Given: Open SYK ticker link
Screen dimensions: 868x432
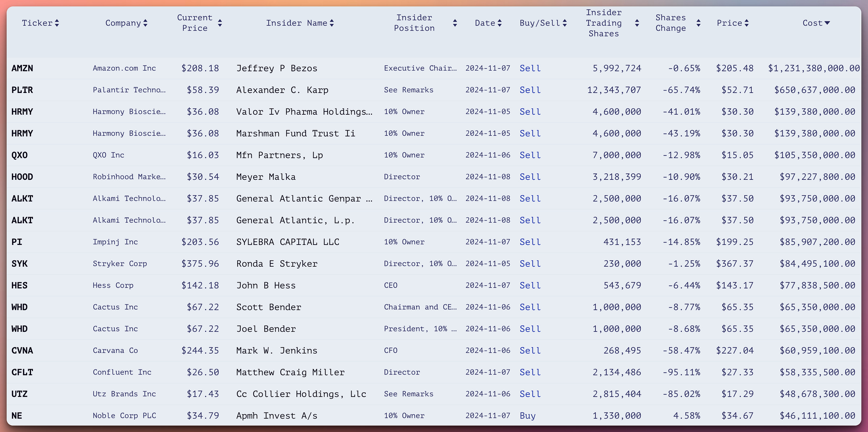Looking at the screenshot, I should pyautogui.click(x=20, y=264).
